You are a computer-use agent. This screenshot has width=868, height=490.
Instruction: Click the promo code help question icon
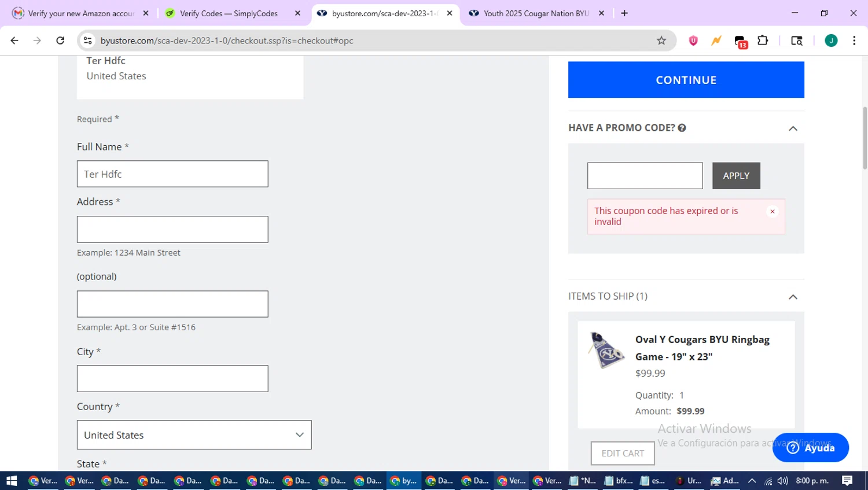[682, 128]
